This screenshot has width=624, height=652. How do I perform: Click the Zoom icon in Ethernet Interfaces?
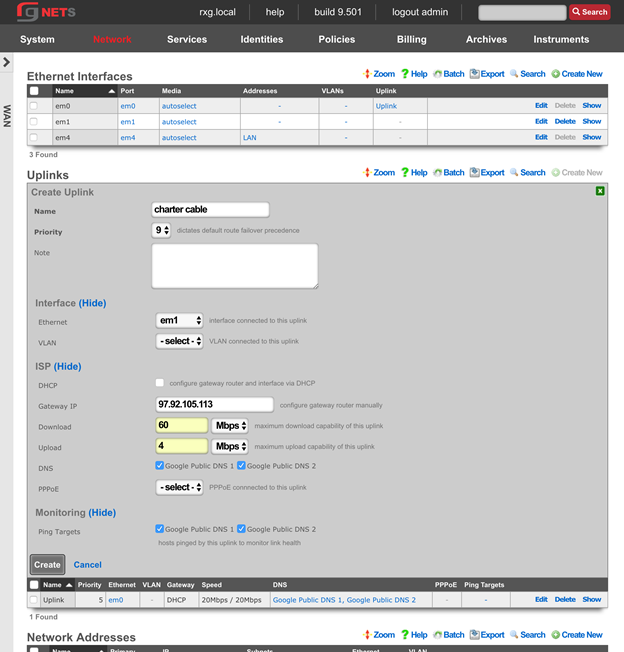378,74
